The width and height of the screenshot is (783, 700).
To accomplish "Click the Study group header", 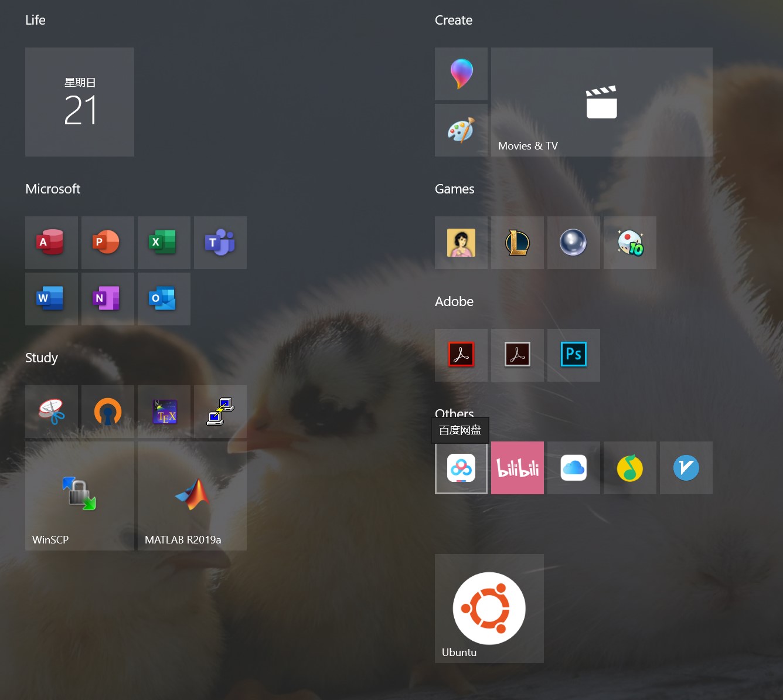I will tap(42, 358).
